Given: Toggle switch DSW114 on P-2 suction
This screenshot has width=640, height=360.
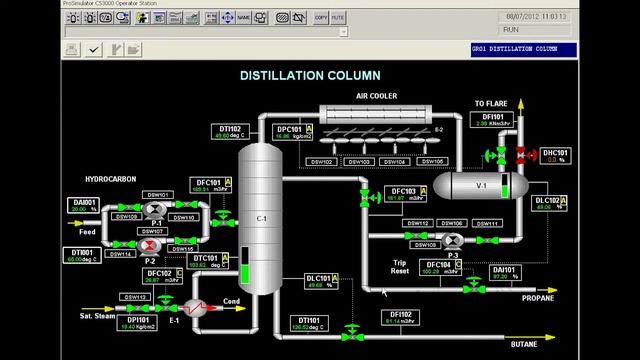Looking at the screenshot, I should pyautogui.click(x=120, y=254).
